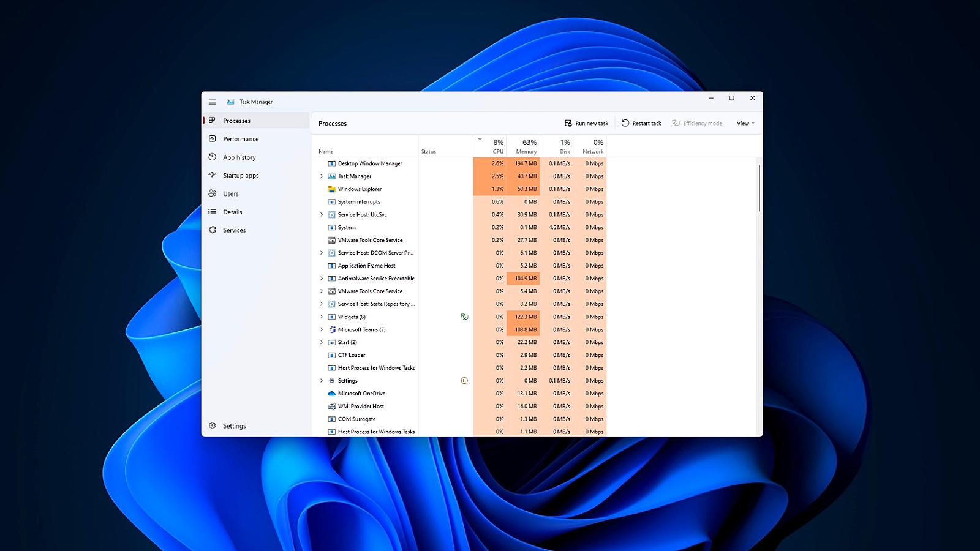Image resolution: width=980 pixels, height=551 pixels.
Task: Click the Settings gear icon in sidebar
Action: (212, 425)
